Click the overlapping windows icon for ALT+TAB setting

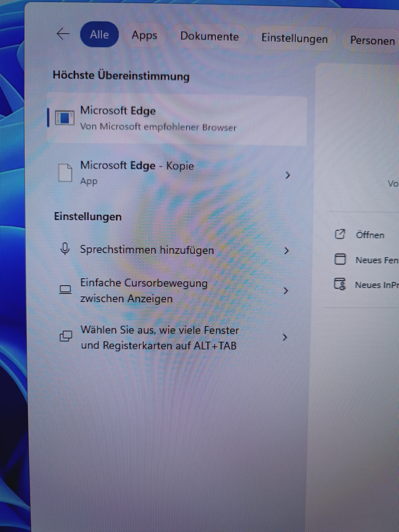[66, 336]
